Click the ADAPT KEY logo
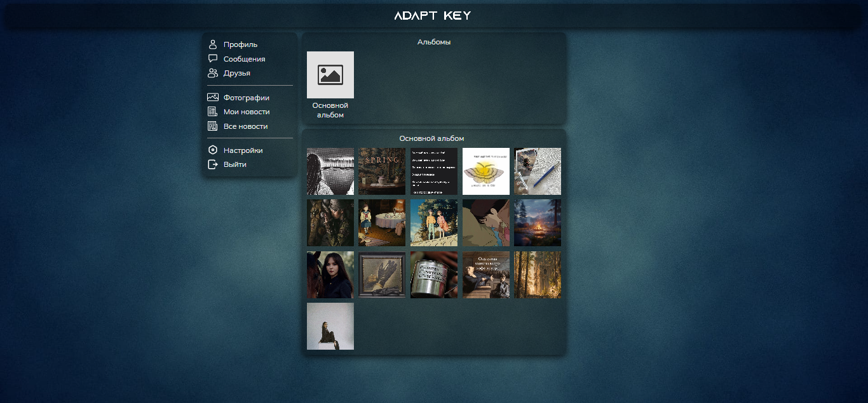 (433, 15)
